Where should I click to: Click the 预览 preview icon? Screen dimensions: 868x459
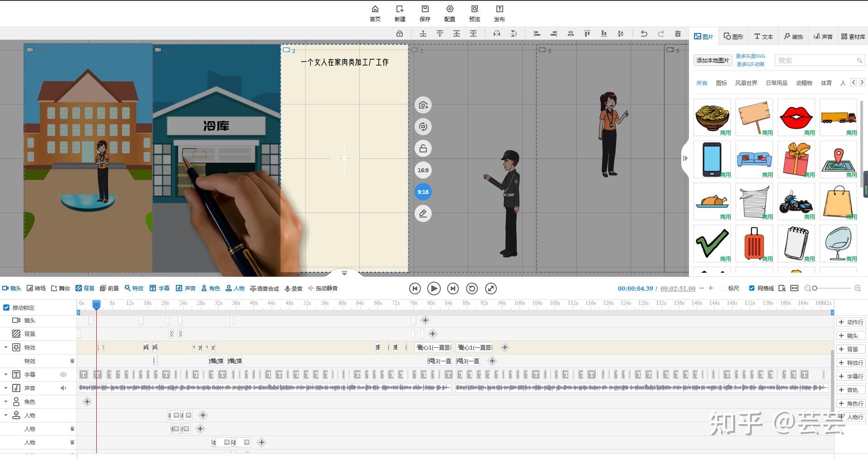tap(474, 13)
